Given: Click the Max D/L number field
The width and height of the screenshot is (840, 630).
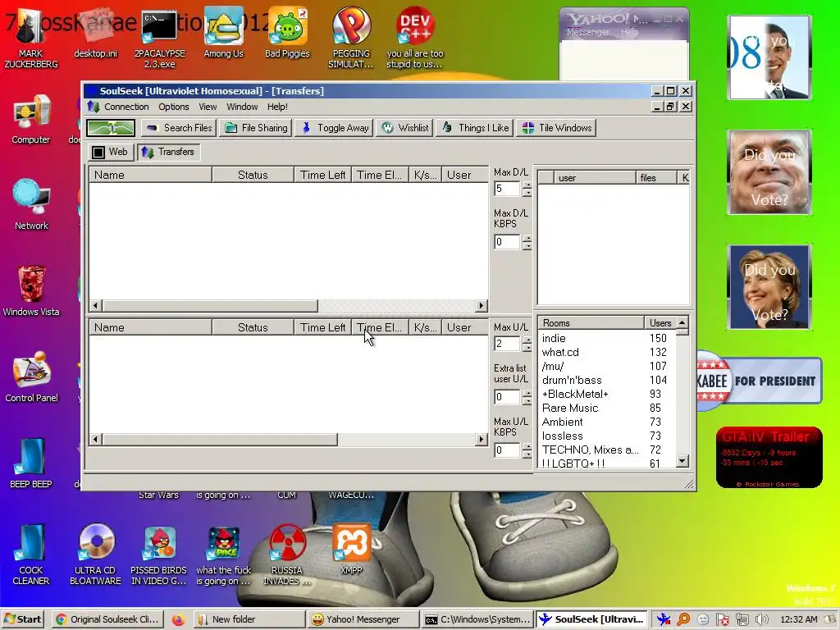Looking at the screenshot, I should (507, 189).
